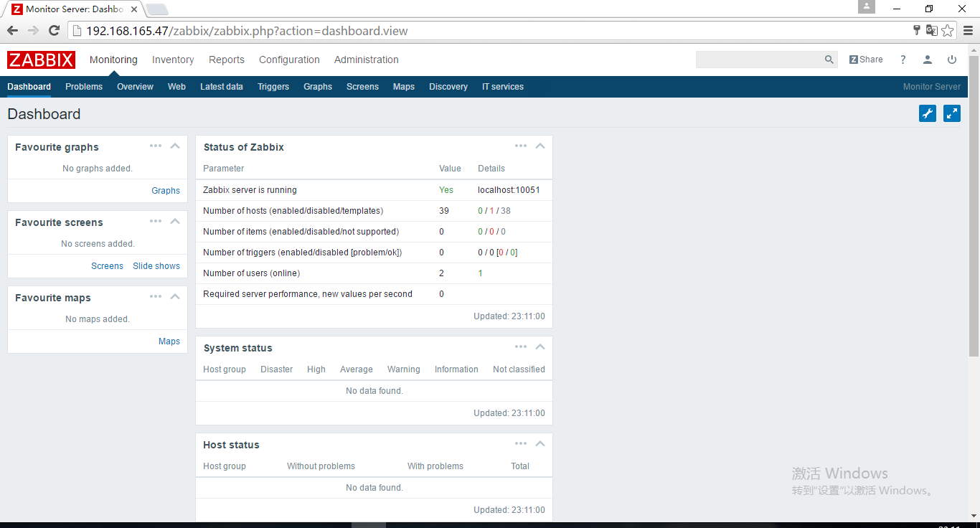Click the ZABBIX logo
The height and width of the screenshot is (528, 980).
(x=41, y=60)
